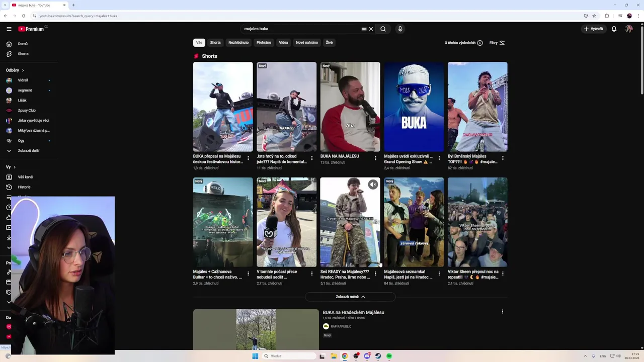Open 'V tomhle počasí' short thumbnail
Image resolution: width=644 pixels, height=362 pixels.
287,222
